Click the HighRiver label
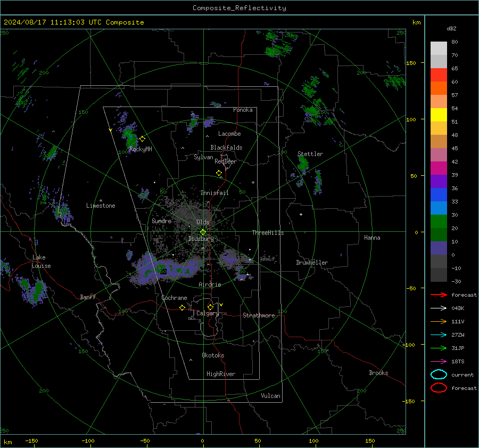 (x=221, y=374)
